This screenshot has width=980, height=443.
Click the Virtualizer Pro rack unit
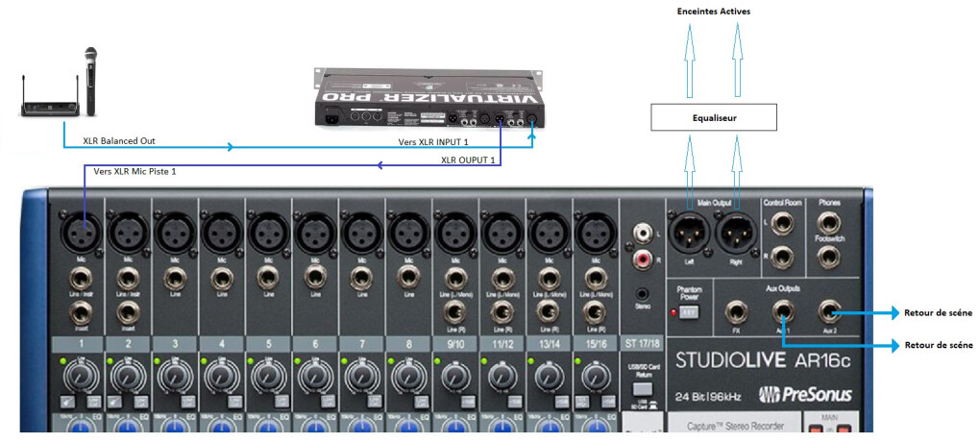click(x=429, y=97)
